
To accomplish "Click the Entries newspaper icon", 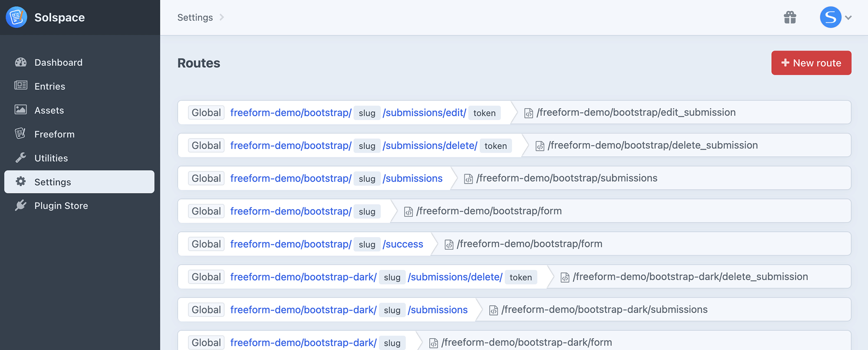I will click(x=21, y=85).
